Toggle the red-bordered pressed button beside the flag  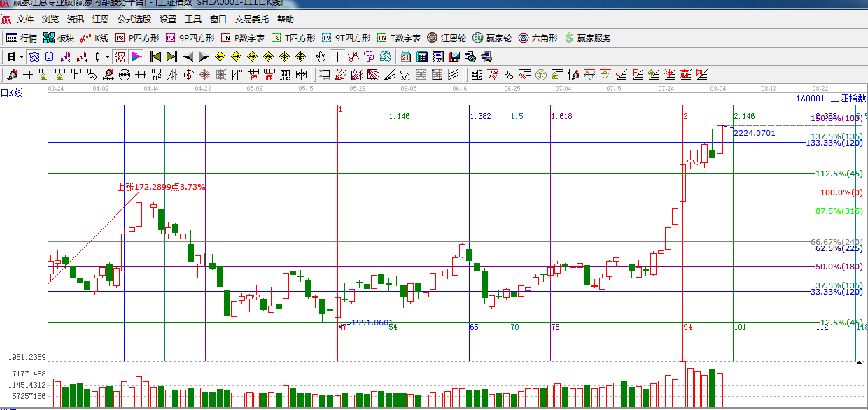coord(120,57)
